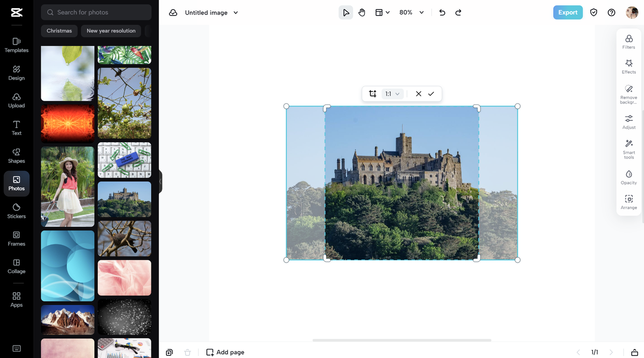This screenshot has width=644, height=358.
Task: Open the Apps panel
Action: [17, 300]
